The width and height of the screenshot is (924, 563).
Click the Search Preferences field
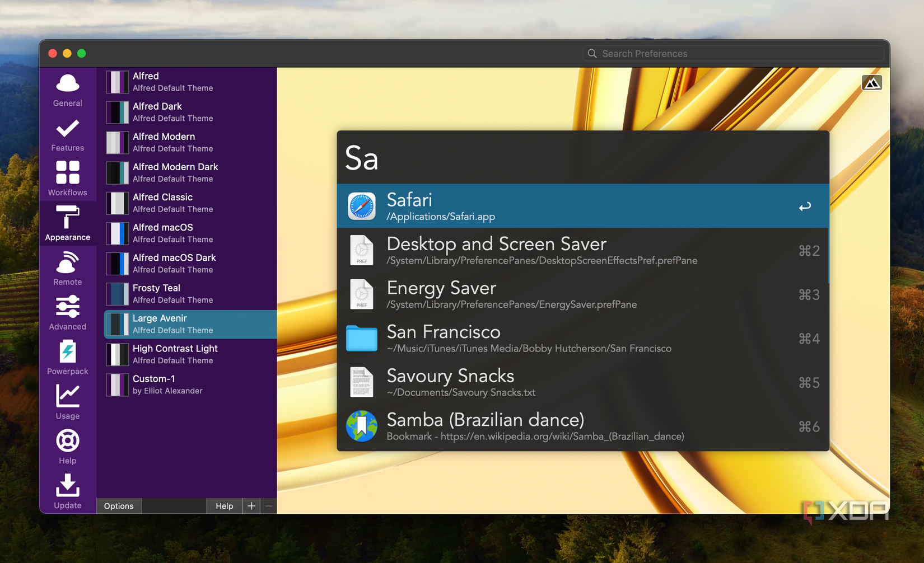(x=734, y=54)
